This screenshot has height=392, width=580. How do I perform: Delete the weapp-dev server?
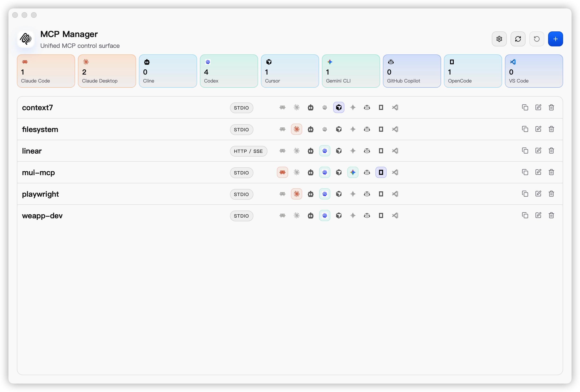click(x=551, y=215)
